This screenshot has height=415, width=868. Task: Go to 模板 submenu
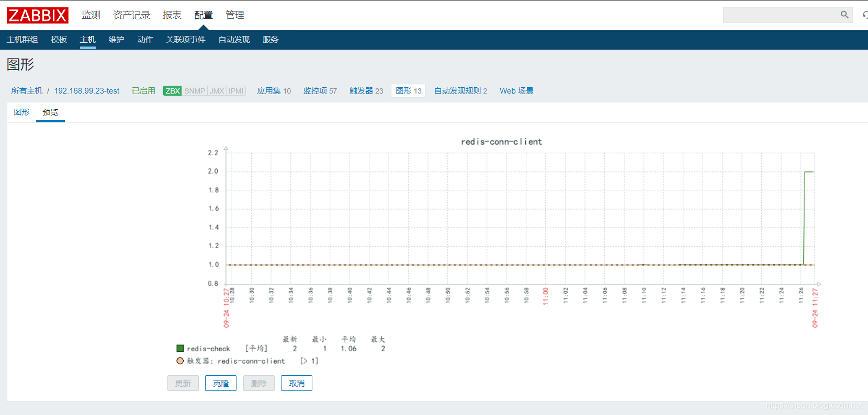point(59,40)
